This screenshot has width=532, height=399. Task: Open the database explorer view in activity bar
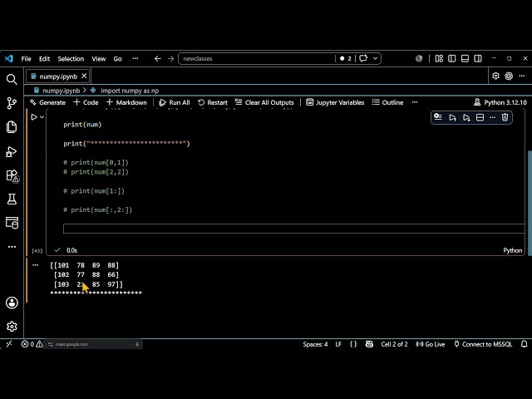[x=12, y=223]
